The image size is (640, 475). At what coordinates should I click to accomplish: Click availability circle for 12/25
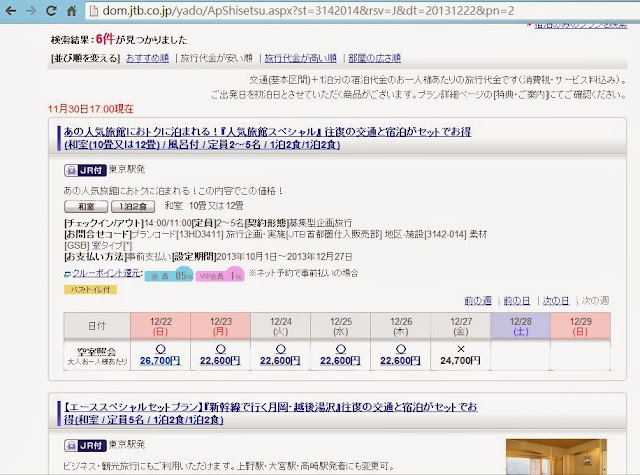point(340,349)
